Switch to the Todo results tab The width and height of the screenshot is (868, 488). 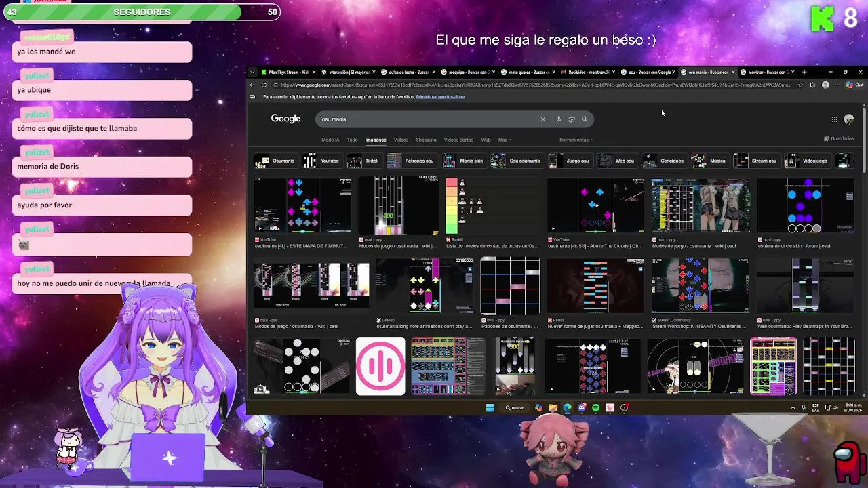352,140
